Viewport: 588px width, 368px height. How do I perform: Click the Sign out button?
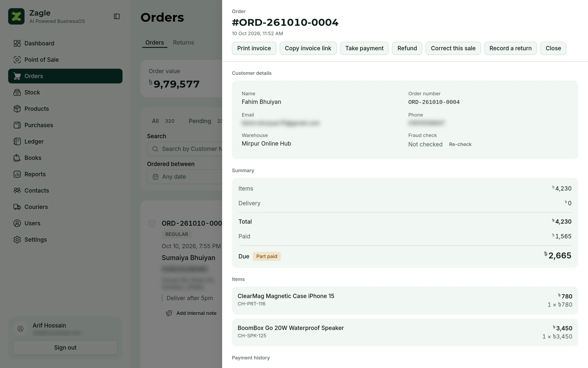coord(65,347)
